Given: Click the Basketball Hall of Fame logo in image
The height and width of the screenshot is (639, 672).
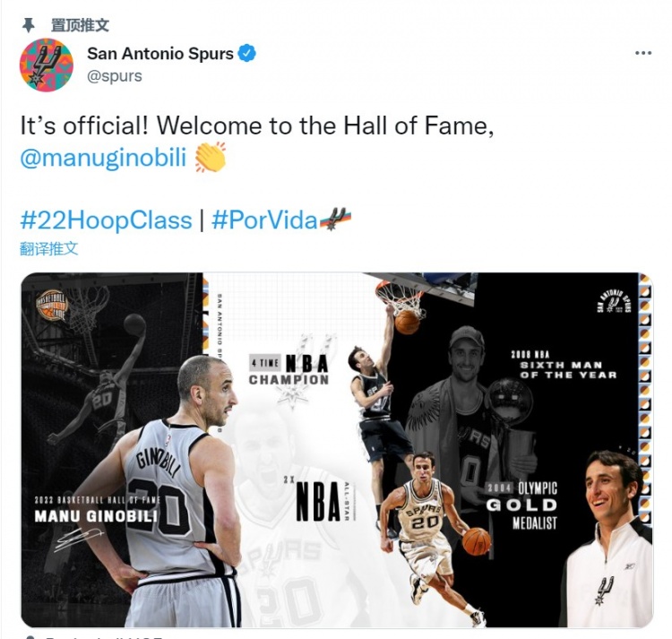Looking at the screenshot, I should coord(52,306).
